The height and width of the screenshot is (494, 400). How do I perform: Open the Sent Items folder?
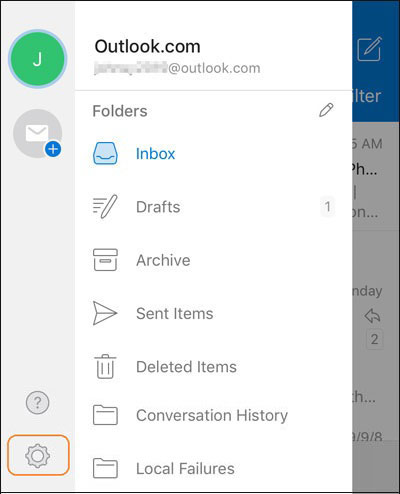[x=213, y=313]
